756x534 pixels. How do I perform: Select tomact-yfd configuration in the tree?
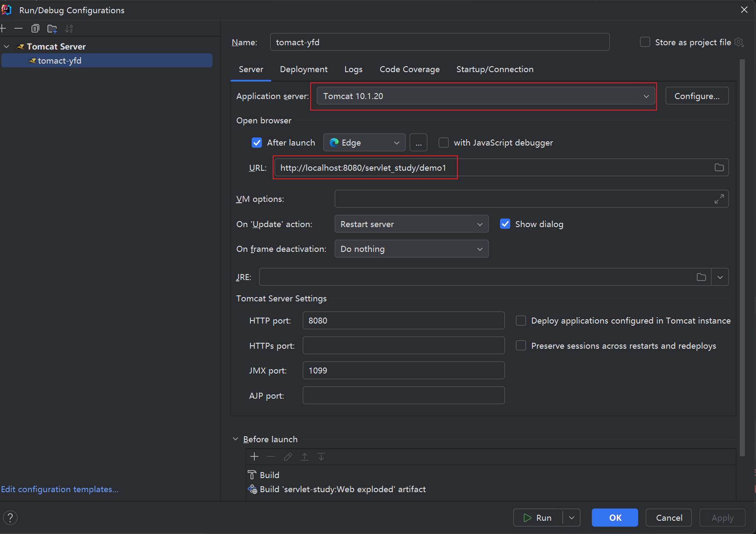(x=107, y=61)
